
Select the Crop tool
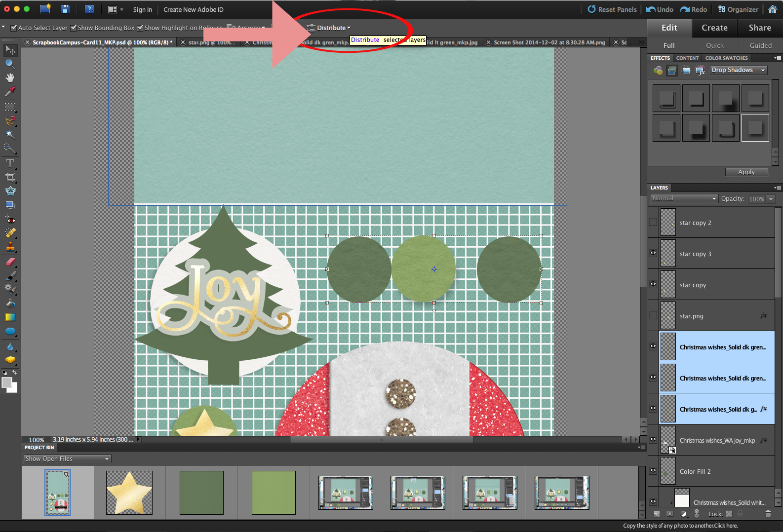click(10, 177)
